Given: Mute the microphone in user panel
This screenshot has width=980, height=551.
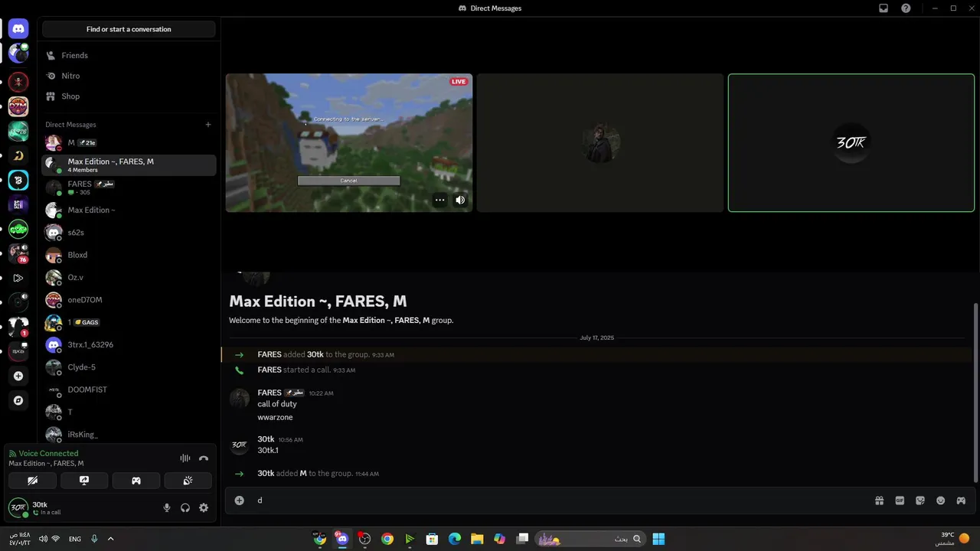Looking at the screenshot, I should click(x=167, y=507).
